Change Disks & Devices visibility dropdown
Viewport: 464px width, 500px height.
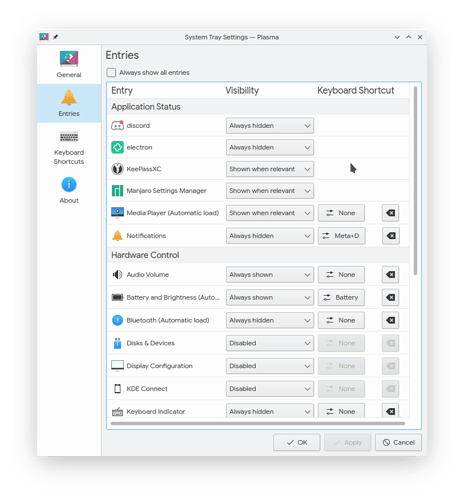click(270, 343)
